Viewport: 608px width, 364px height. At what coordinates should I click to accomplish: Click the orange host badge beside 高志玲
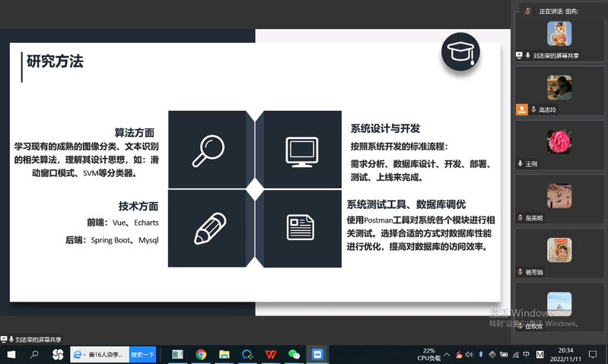[x=521, y=109]
